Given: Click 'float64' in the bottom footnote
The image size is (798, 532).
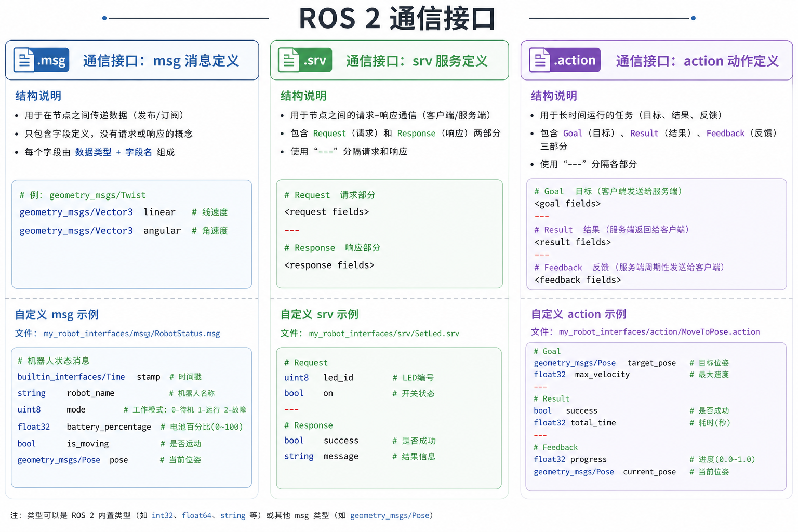Looking at the screenshot, I should point(196,516).
